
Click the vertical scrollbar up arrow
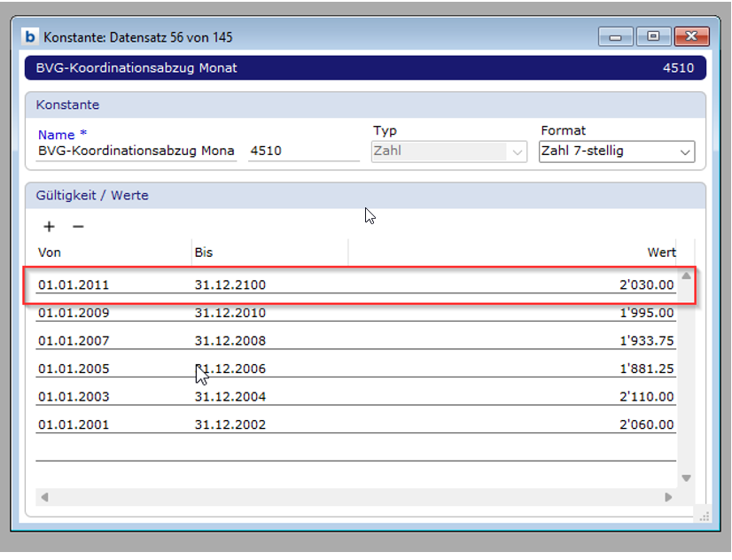point(686,276)
